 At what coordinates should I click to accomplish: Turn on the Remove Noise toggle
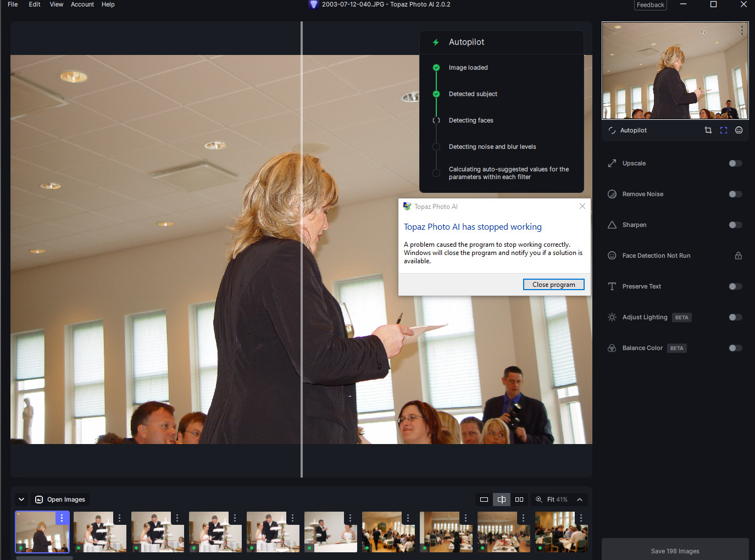click(735, 194)
